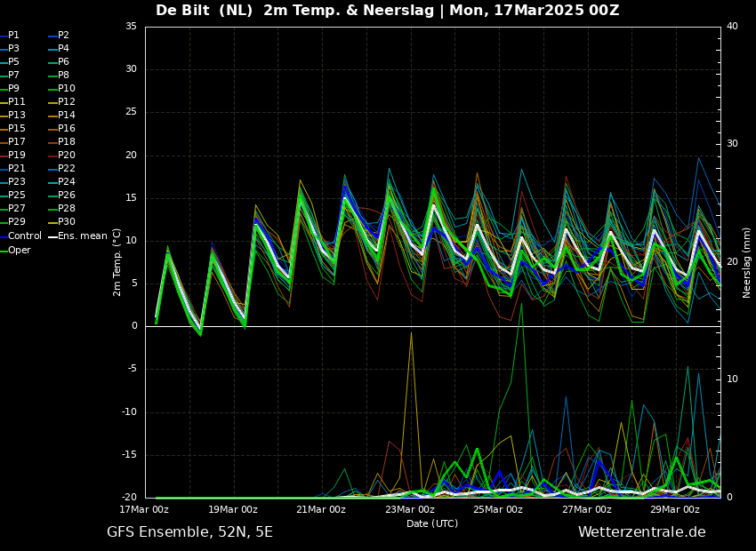Select the Control legend entry
756x551 pixels.
click(25, 236)
